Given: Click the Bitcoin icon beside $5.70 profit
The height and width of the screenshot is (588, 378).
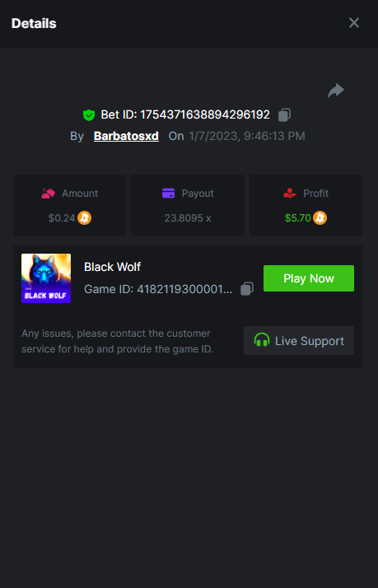Looking at the screenshot, I should (x=320, y=217).
